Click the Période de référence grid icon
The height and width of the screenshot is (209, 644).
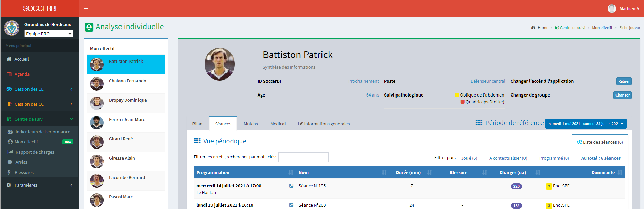tap(479, 122)
